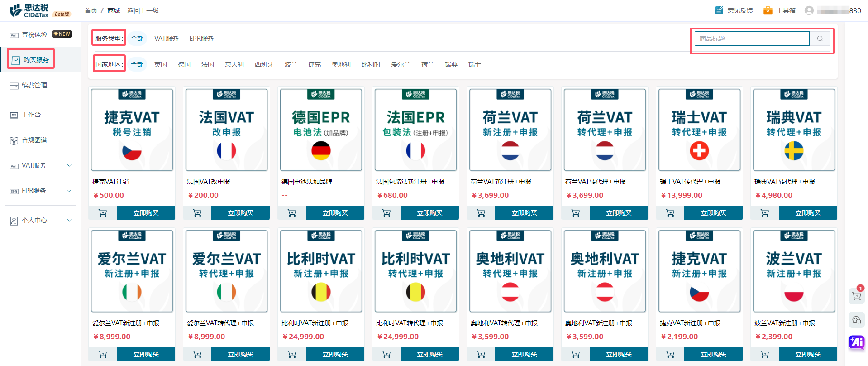Image resolution: width=868 pixels, height=366 pixels.
Task: Click 返回上一级 breadcrumb link
Action: tap(143, 10)
